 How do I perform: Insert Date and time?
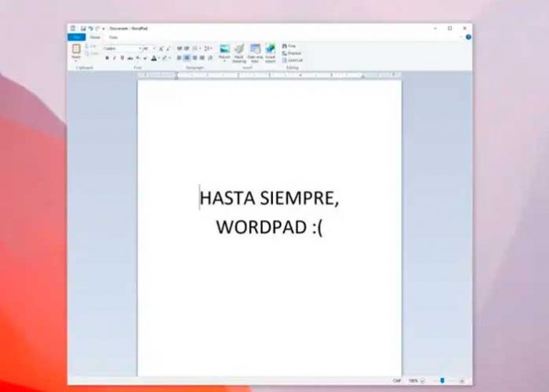coord(255,51)
